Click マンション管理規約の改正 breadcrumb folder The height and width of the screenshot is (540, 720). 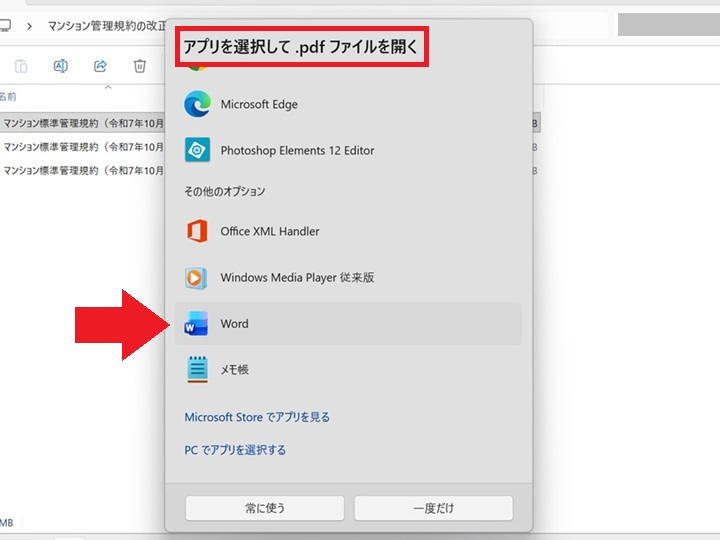(107, 26)
